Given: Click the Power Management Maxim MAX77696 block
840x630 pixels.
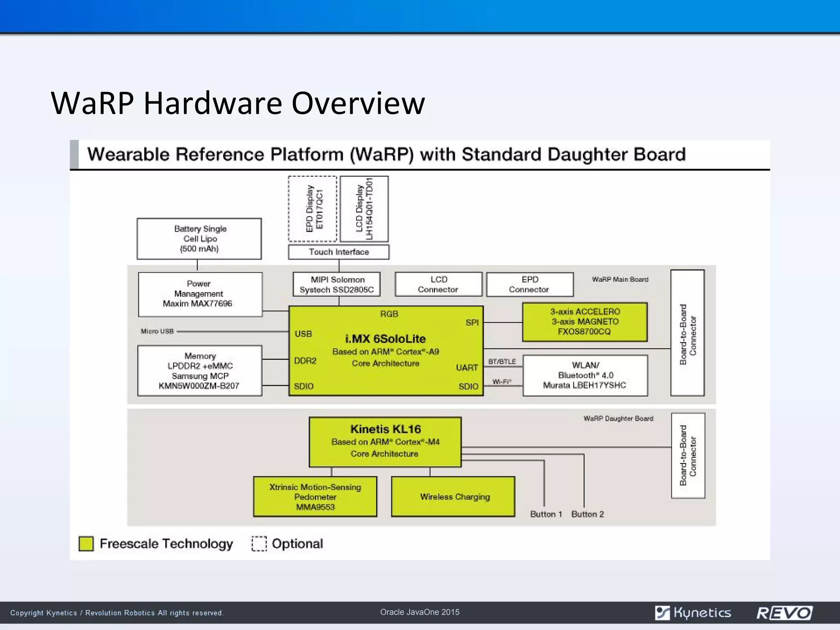Looking at the screenshot, I should click(200, 294).
